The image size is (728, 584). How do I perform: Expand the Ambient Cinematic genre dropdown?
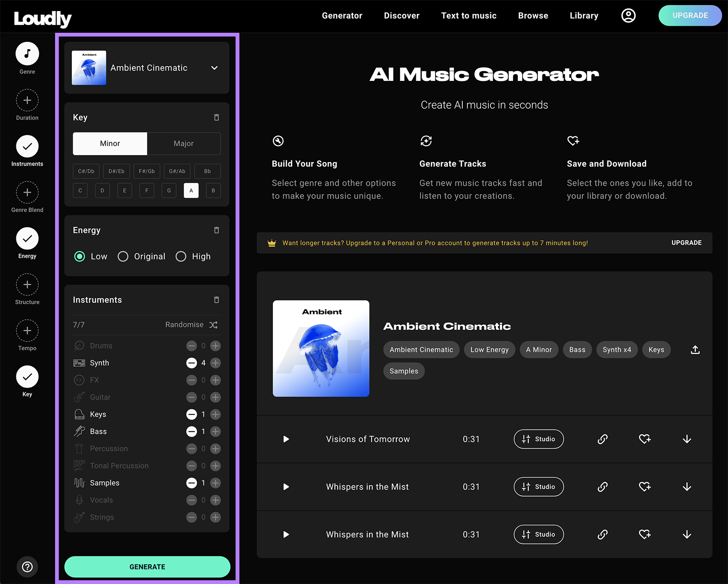(214, 68)
